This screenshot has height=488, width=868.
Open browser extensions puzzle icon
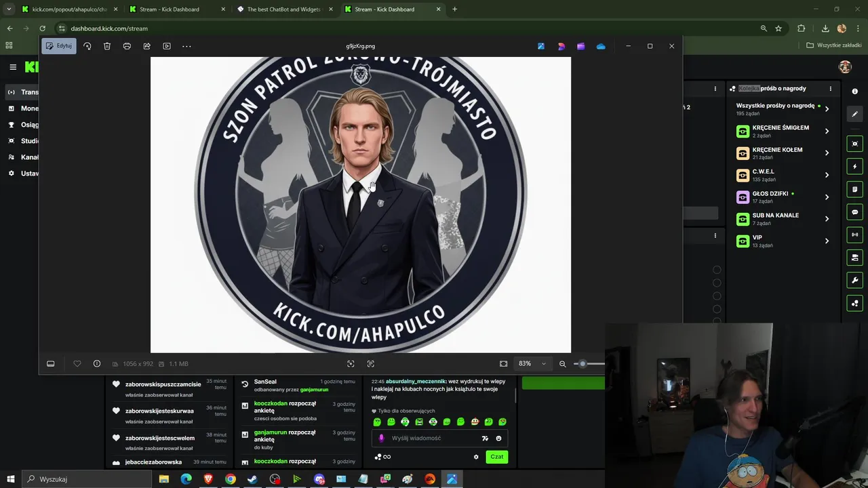coord(802,28)
